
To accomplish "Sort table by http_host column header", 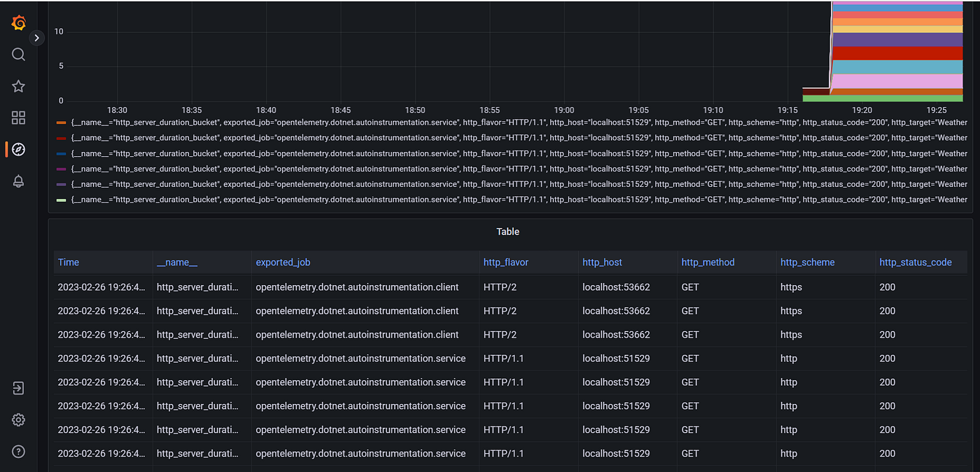I will pyautogui.click(x=602, y=262).
